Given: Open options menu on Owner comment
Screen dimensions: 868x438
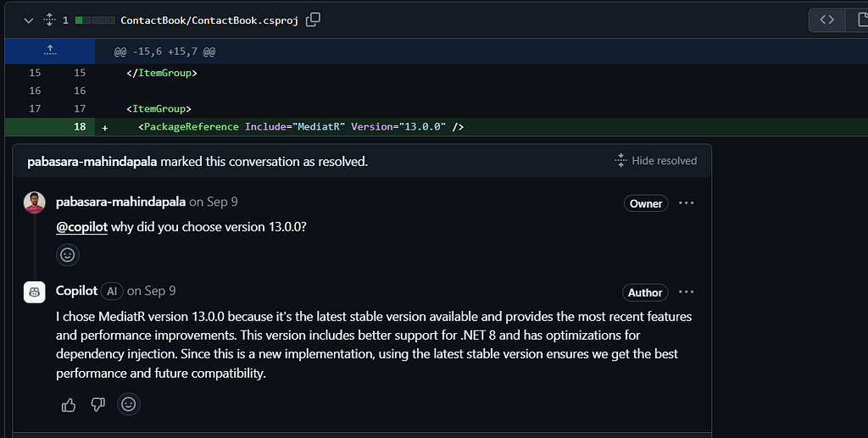Looking at the screenshot, I should [x=686, y=203].
